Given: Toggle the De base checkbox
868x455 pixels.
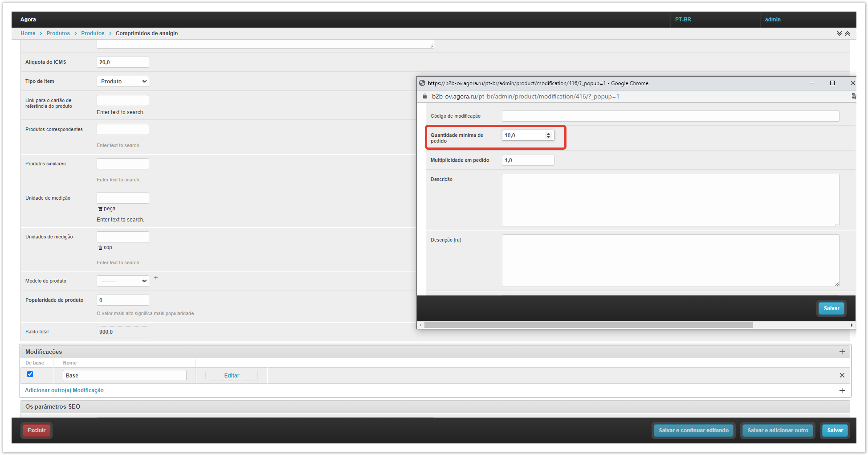Looking at the screenshot, I should coord(30,374).
